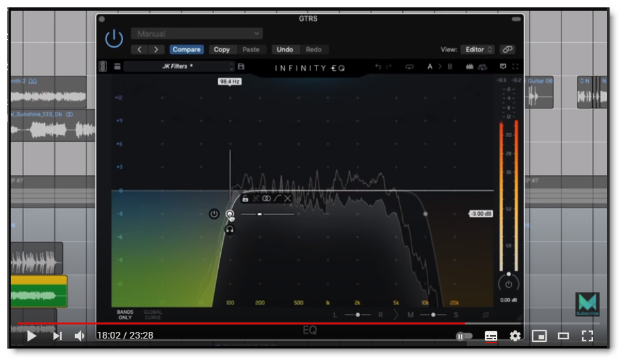Toggle the band power button
The height and width of the screenshot is (364, 625).
[x=214, y=214]
